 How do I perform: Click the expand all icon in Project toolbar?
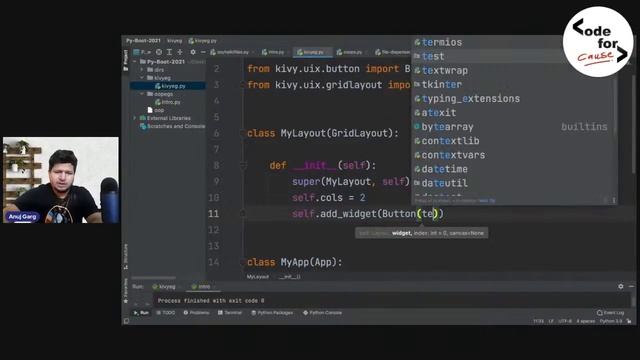pos(169,52)
